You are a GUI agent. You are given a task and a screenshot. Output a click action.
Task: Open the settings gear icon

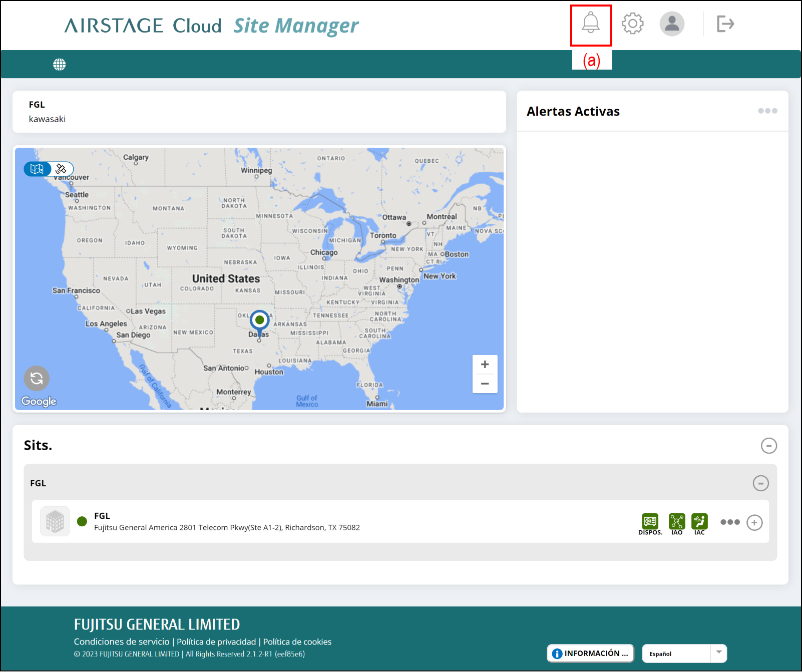[632, 24]
